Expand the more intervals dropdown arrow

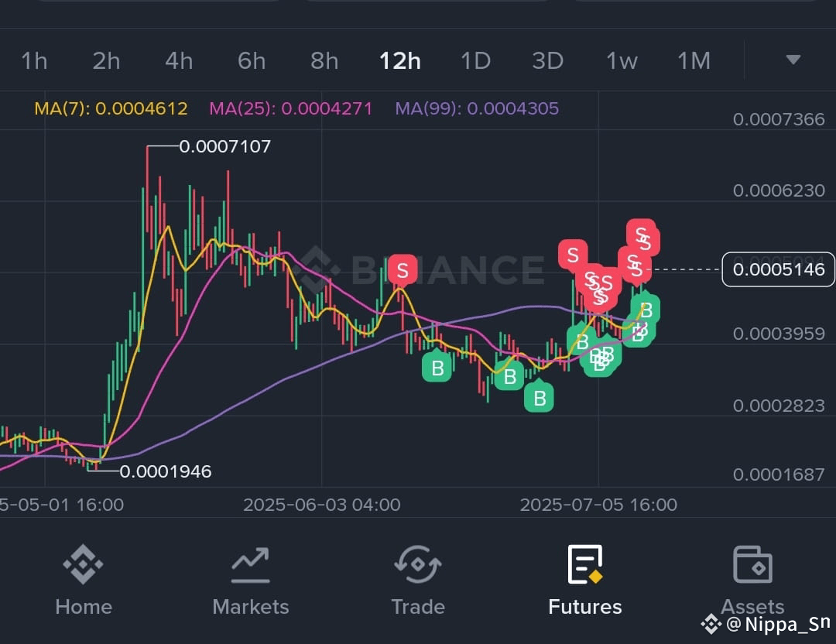click(x=793, y=59)
